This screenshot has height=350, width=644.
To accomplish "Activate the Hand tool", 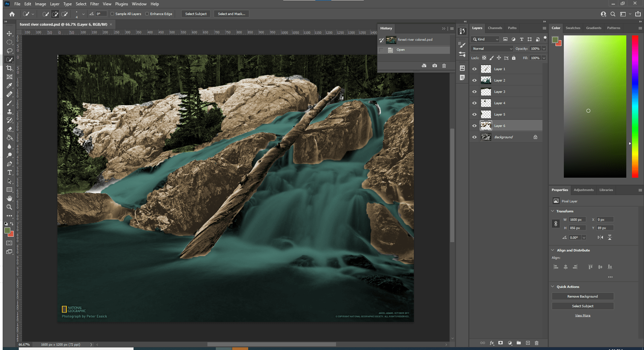I will click(x=9, y=198).
